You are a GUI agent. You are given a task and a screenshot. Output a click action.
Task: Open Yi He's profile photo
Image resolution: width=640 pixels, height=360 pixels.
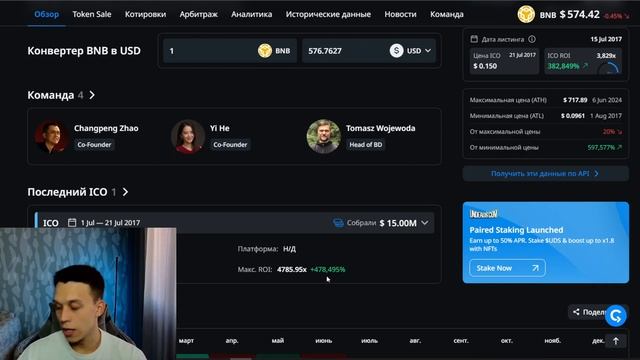tap(188, 136)
